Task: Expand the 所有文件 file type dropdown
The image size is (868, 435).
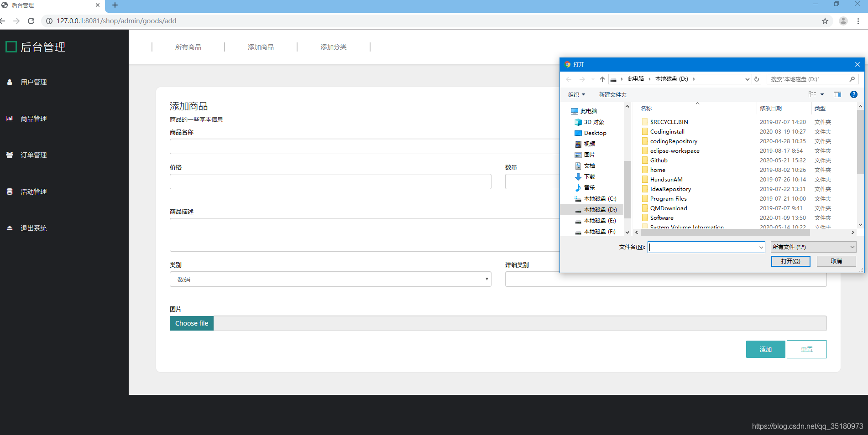Action: point(813,247)
